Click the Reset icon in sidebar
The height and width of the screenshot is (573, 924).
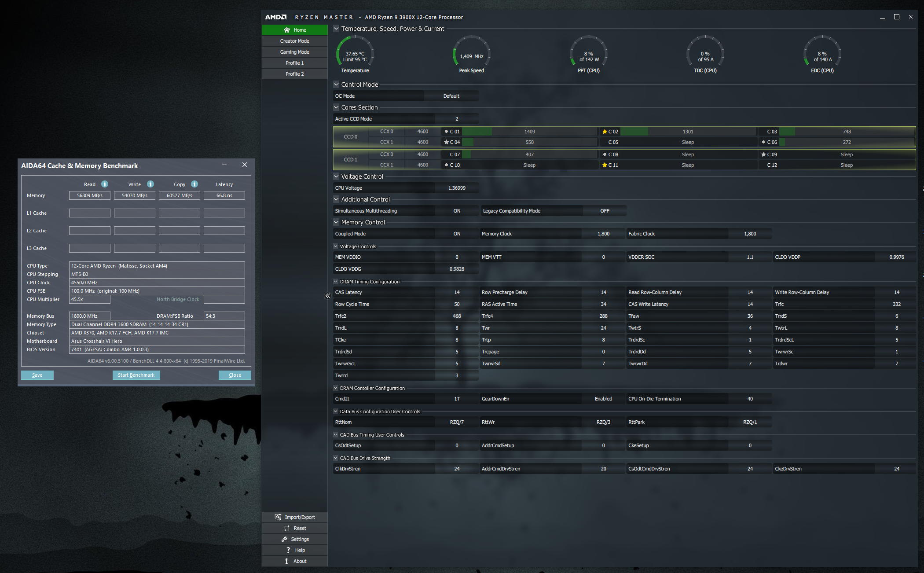click(287, 528)
